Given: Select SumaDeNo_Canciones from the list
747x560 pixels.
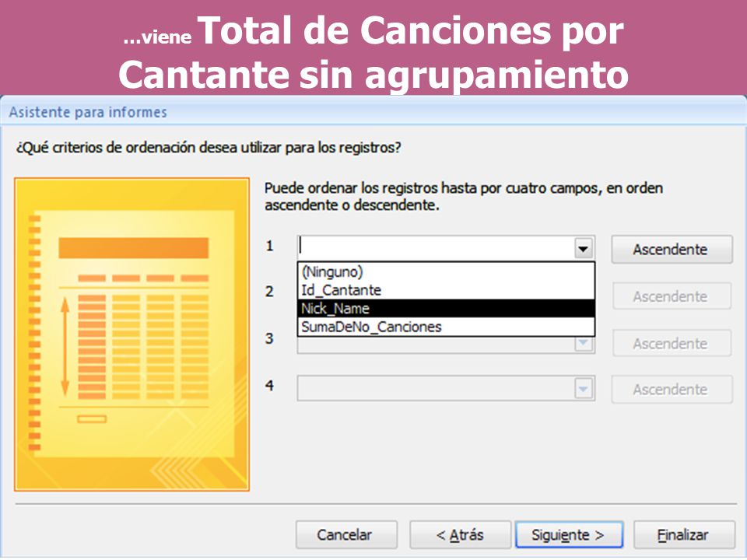Looking at the screenshot, I should tap(446, 327).
